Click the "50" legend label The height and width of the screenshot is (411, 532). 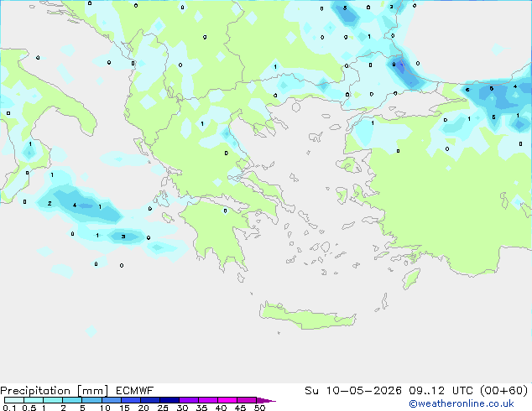pyautogui.click(x=259, y=408)
